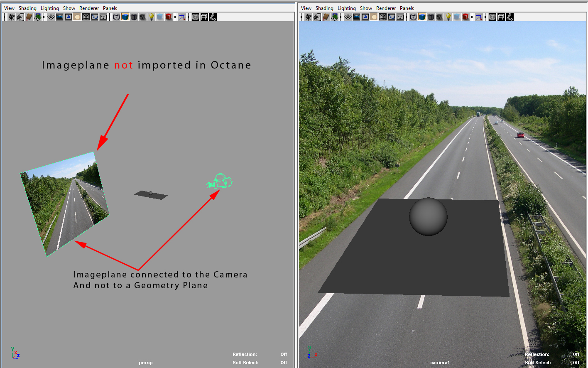Toggle the Gate Mask in camera1 panel
The width and height of the screenshot is (588, 368).
(374, 17)
